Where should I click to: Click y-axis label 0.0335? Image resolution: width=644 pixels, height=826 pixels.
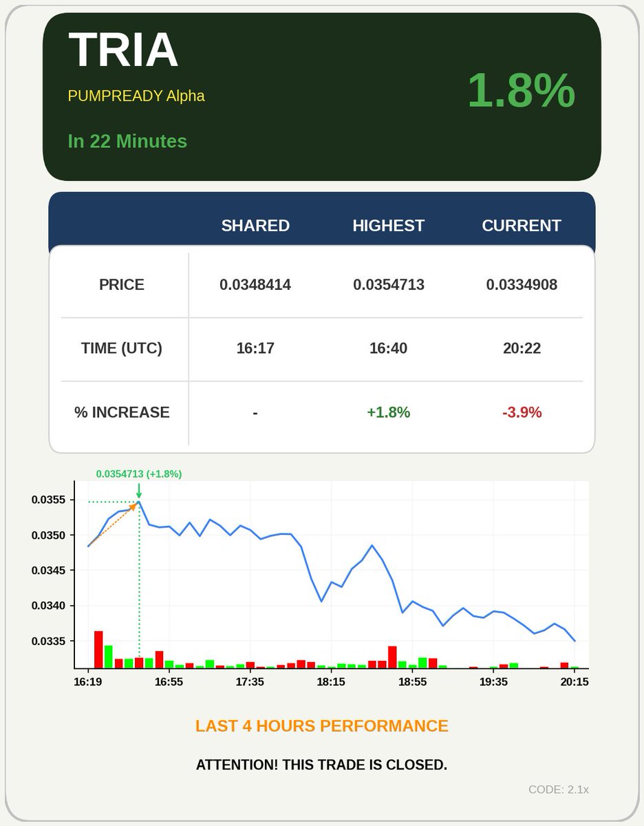tap(49, 642)
